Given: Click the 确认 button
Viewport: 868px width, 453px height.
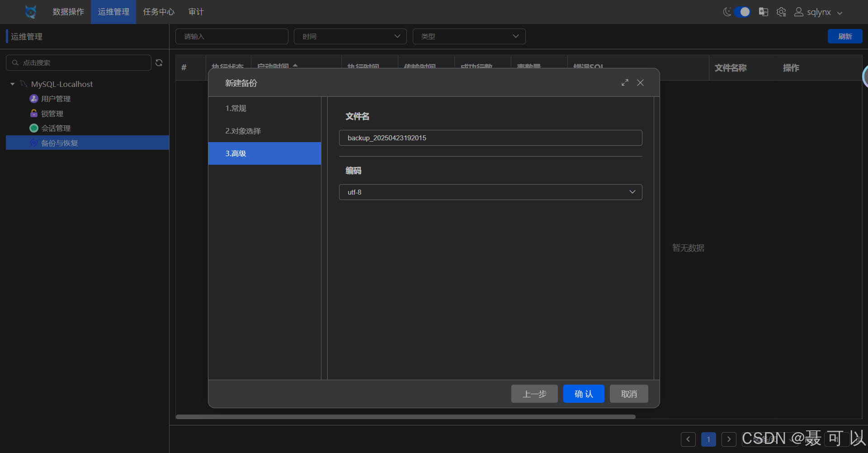Looking at the screenshot, I should (x=584, y=394).
